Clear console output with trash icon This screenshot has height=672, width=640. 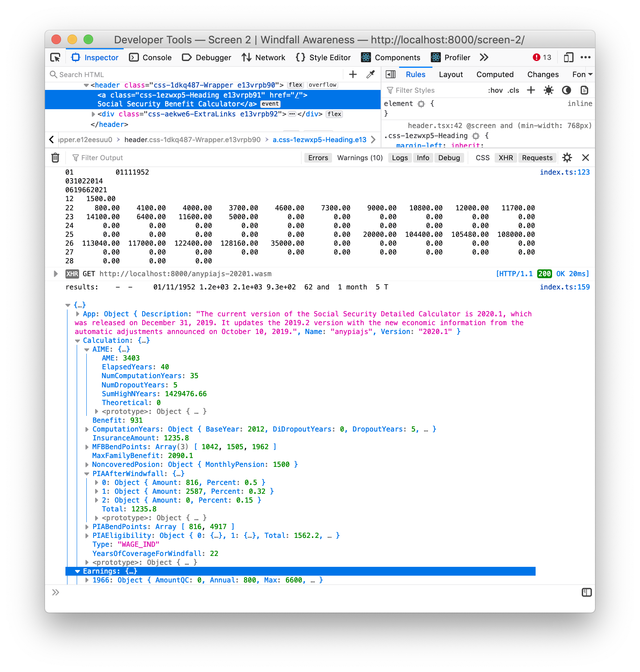click(55, 158)
